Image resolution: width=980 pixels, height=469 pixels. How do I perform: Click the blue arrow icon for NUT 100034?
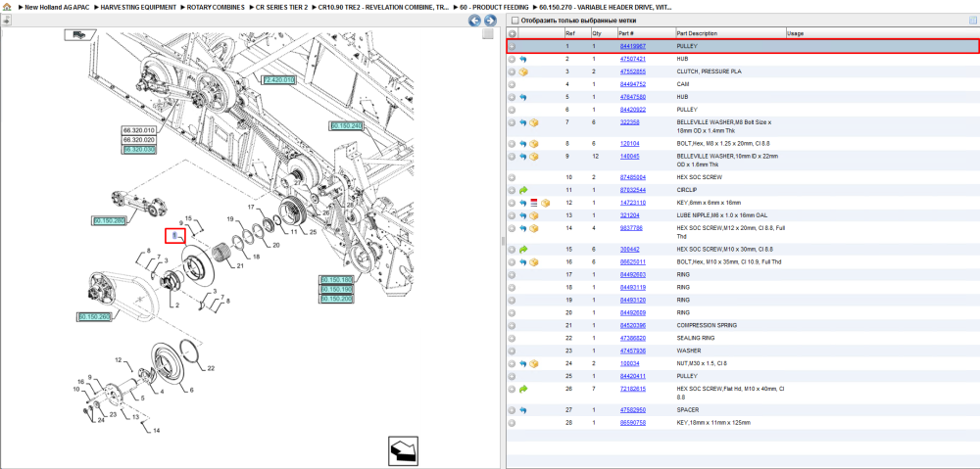[x=523, y=363]
